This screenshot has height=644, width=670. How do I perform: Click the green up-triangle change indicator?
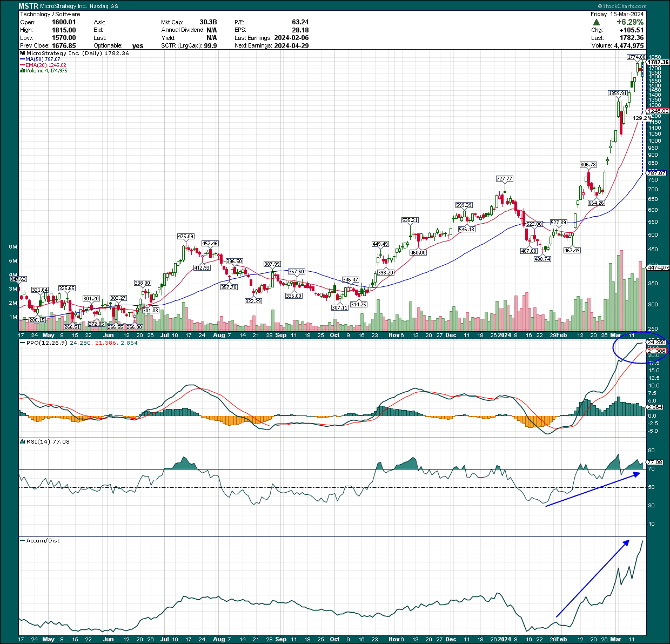click(x=597, y=24)
